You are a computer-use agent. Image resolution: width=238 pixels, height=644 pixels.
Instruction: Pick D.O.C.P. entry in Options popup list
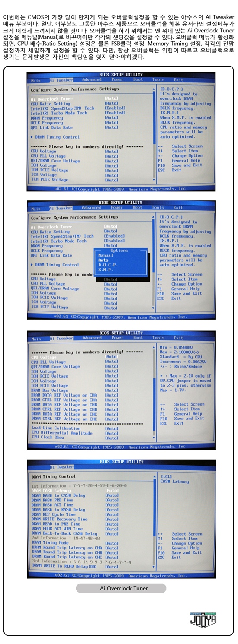coord(108,265)
